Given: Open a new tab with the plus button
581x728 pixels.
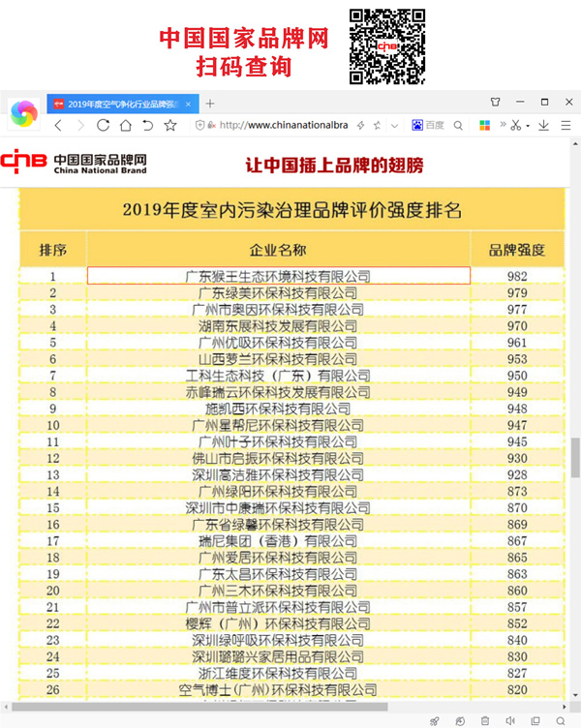Looking at the screenshot, I should (210, 104).
